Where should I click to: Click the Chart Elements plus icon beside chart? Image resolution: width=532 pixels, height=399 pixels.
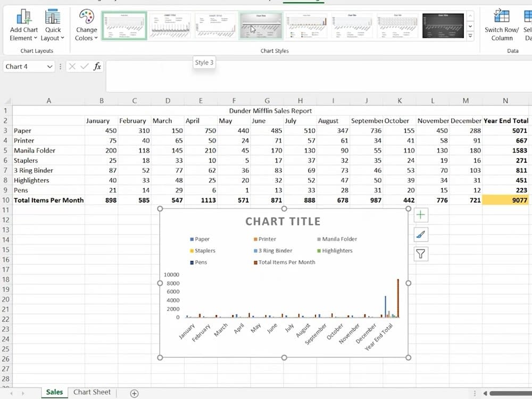(x=421, y=215)
